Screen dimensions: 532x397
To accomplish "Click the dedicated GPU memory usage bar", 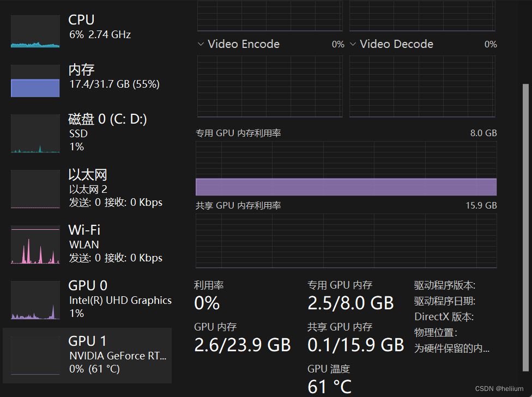I will pos(346,187).
